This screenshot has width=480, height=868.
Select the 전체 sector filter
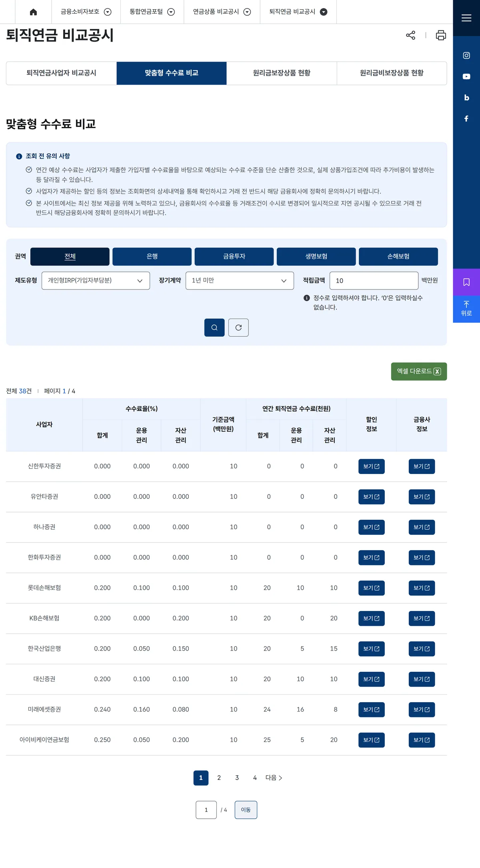[70, 257]
